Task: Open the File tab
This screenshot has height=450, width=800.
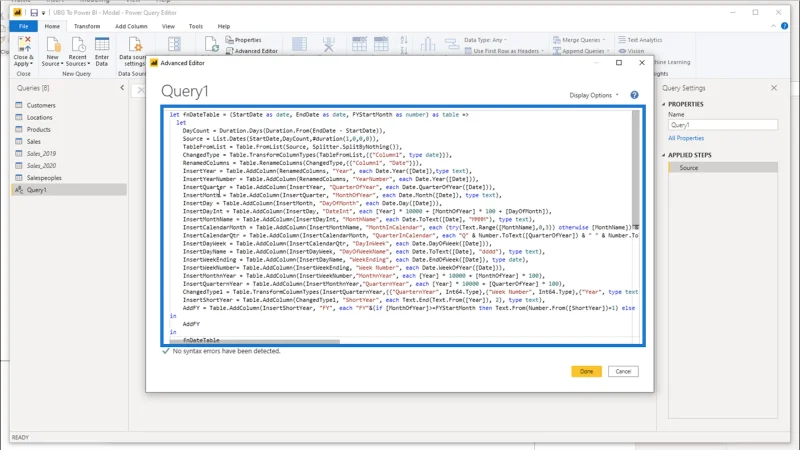Action: tap(23, 26)
